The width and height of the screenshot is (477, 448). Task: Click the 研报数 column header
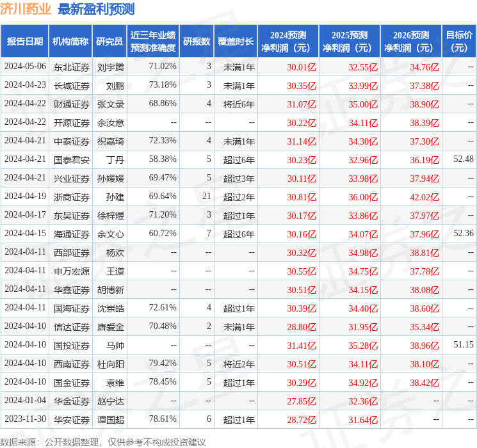coord(197,42)
